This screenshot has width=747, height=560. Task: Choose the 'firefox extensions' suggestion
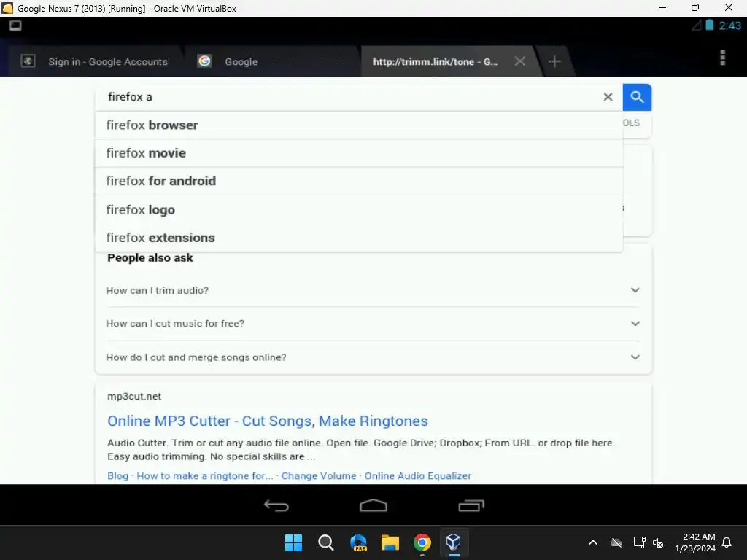pos(359,238)
